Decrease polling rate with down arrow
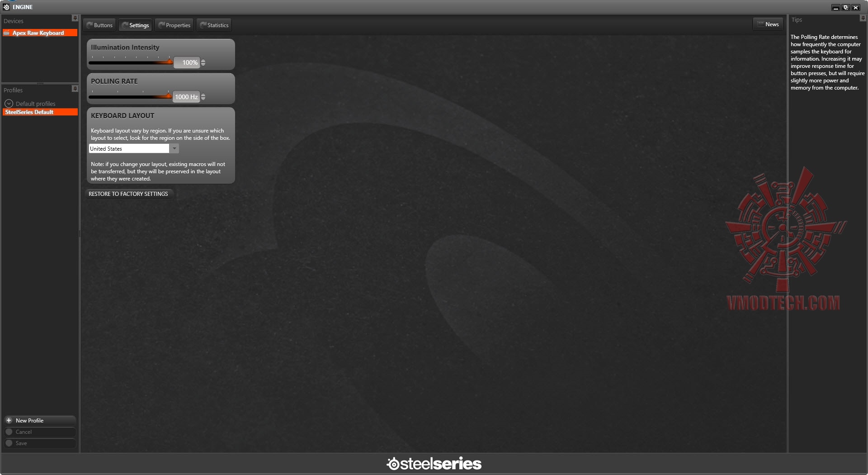This screenshot has width=868, height=475. pos(203,99)
